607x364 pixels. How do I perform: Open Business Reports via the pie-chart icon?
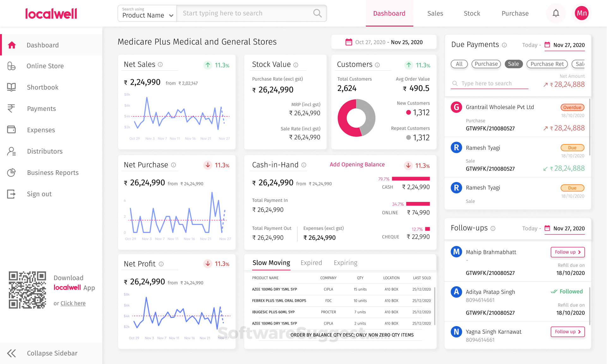click(x=12, y=173)
